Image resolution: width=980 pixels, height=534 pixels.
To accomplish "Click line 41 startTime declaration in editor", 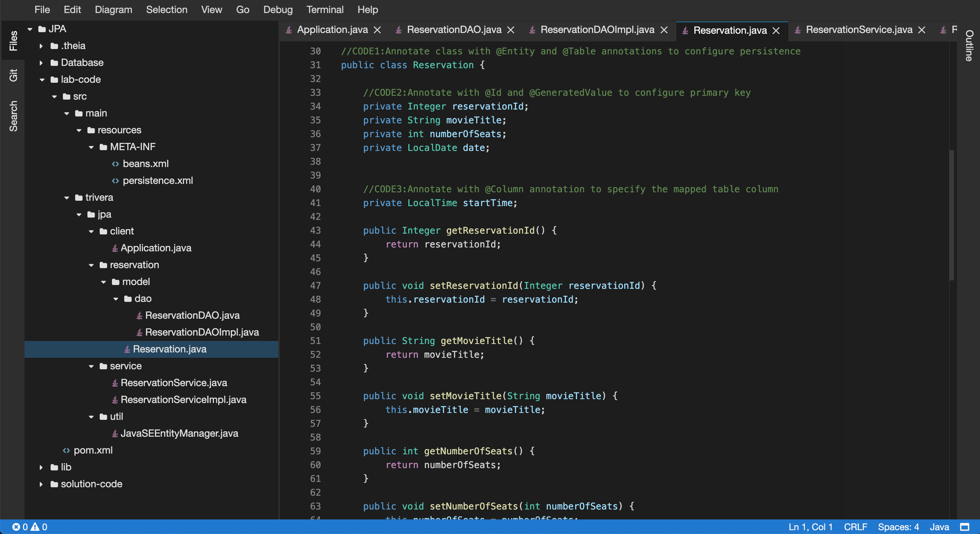I will (x=440, y=203).
